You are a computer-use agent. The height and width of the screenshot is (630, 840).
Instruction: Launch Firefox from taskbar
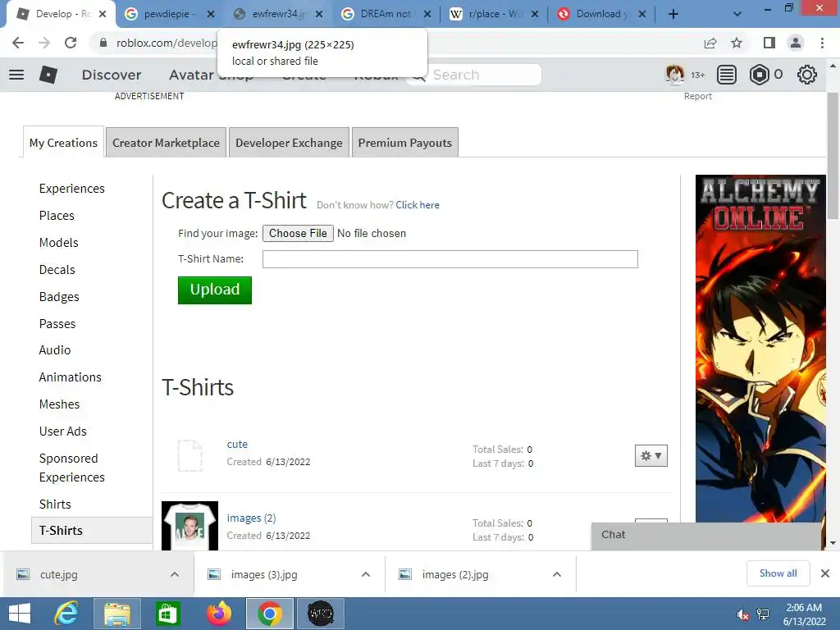point(218,614)
